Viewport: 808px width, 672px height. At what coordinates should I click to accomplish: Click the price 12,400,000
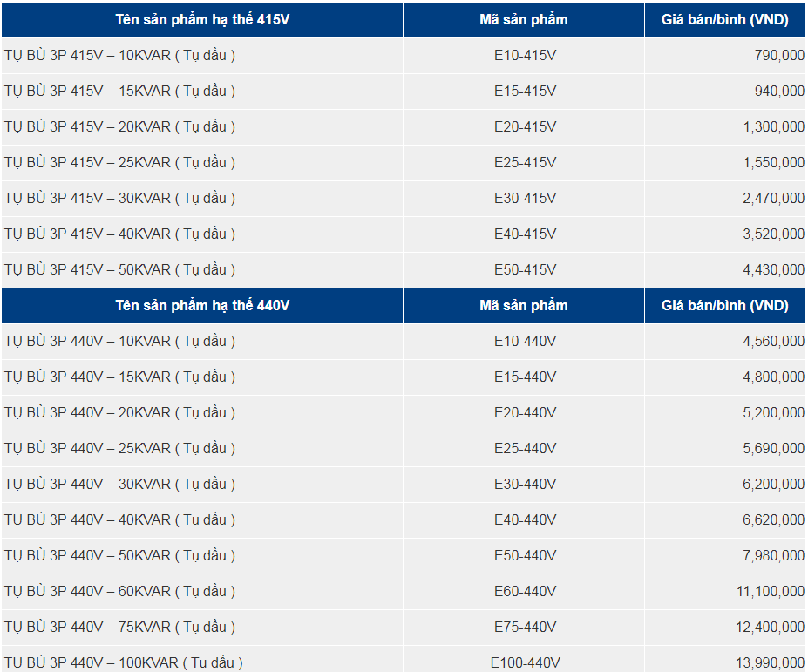[x=770, y=627]
